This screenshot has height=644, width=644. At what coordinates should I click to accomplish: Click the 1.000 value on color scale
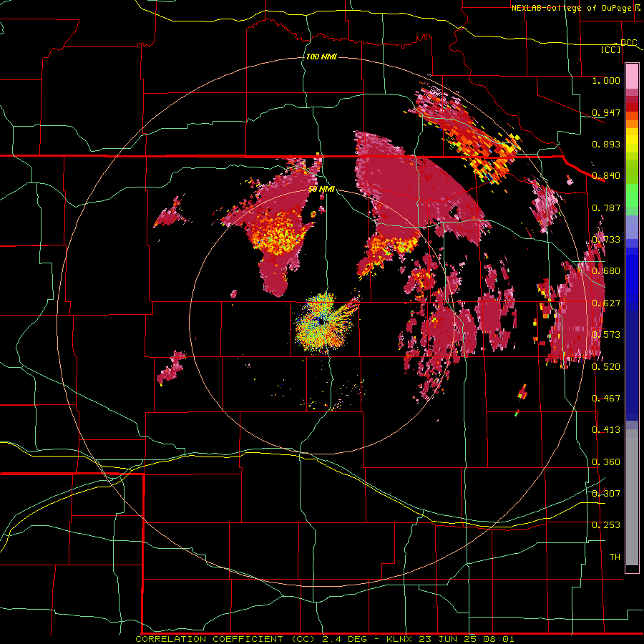pyautogui.click(x=606, y=80)
